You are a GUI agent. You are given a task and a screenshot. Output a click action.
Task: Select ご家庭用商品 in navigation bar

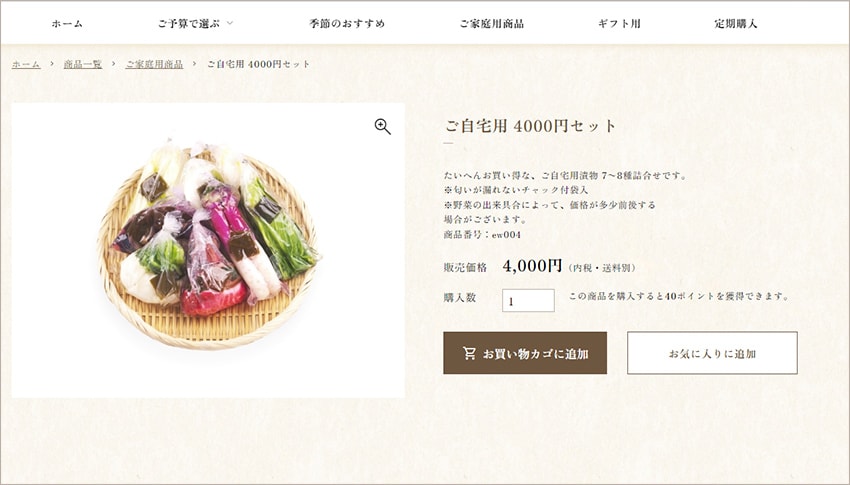tap(492, 23)
